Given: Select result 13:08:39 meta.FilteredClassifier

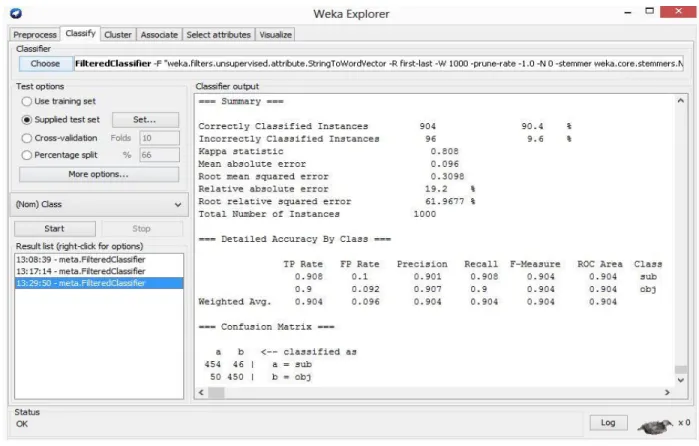Looking at the screenshot, I should [x=99, y=260].
